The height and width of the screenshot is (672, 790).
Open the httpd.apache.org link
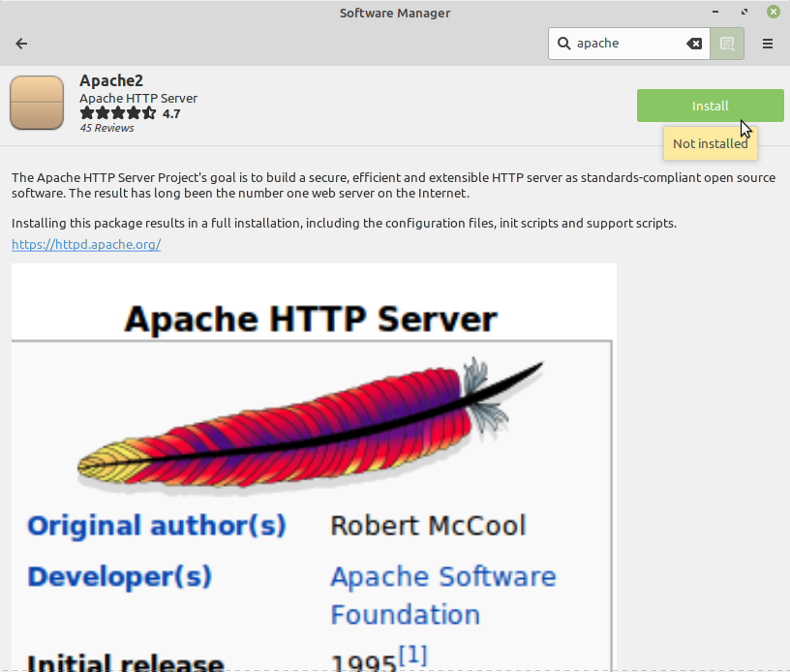pyautogui.click(x=86, y=244)
